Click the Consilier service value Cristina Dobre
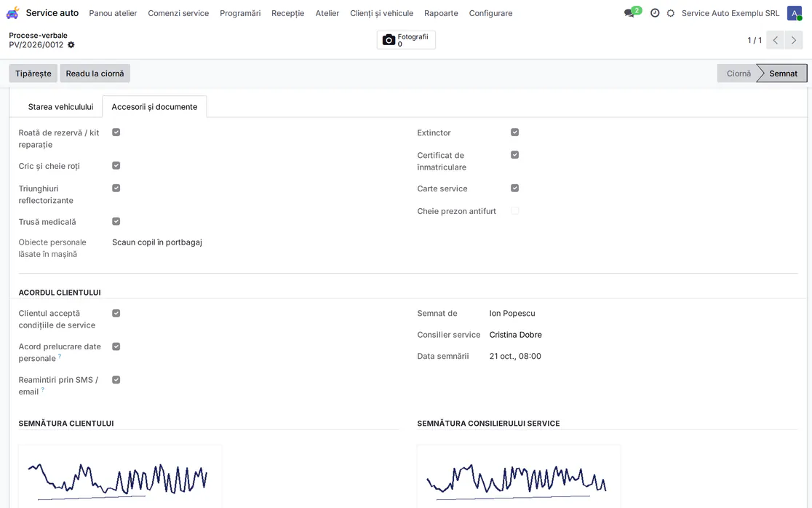The height and width of the screenshot is (508, 812). pyautogui.click(x=516, y=335)
